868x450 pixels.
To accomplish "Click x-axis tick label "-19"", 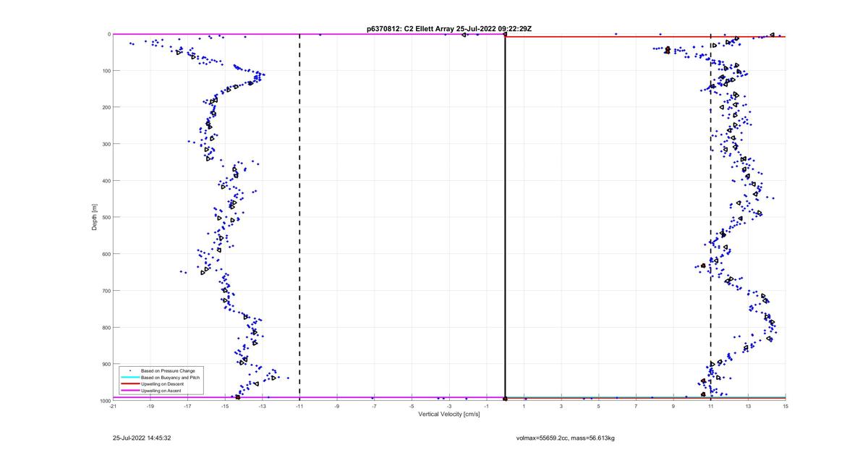I will click(x=150, y=407).
